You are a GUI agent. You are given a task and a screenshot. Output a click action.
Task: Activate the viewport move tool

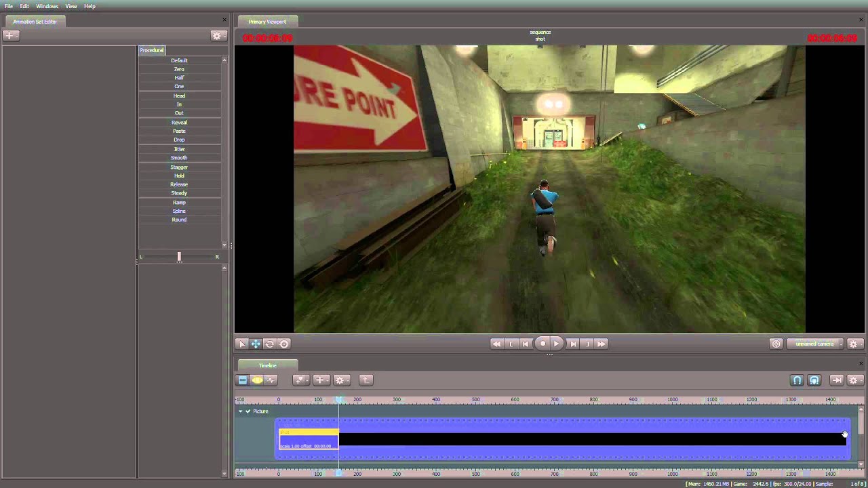[x=256, y=344]
